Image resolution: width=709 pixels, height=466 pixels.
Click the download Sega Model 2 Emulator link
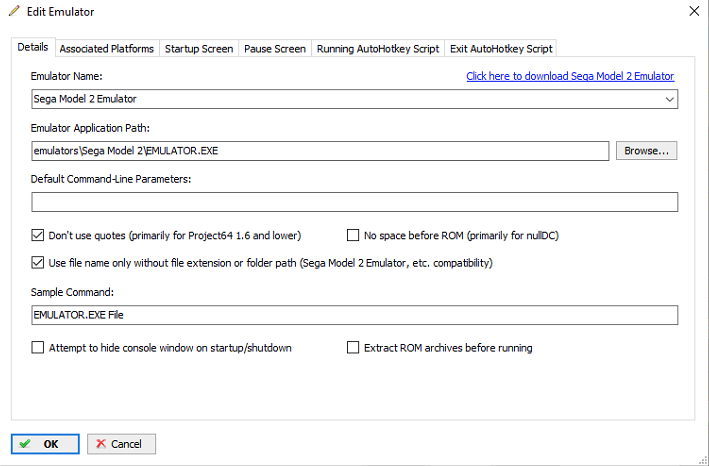(x=570, y=76)
